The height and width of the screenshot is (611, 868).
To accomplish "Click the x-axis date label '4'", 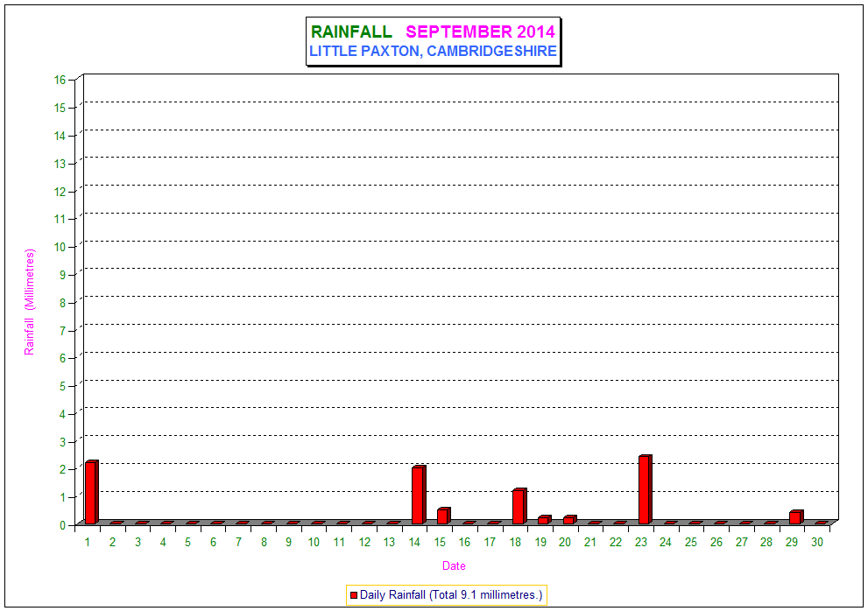I will pos(163,543).
